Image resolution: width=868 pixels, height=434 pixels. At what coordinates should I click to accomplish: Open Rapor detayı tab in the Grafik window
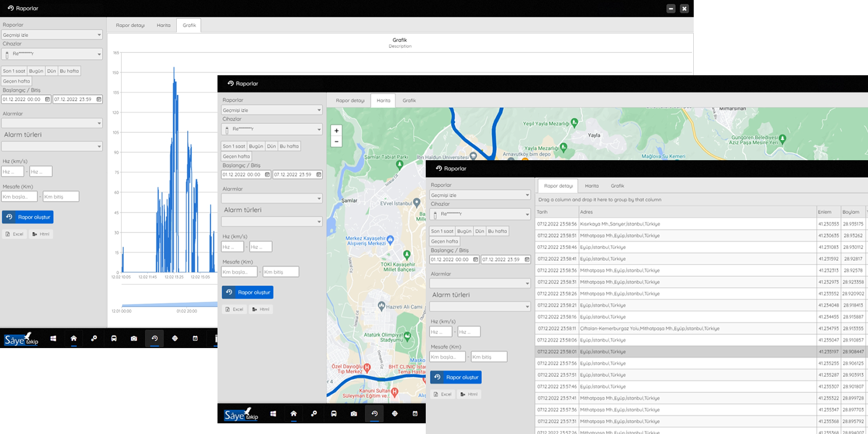click(x=130, y=25)
